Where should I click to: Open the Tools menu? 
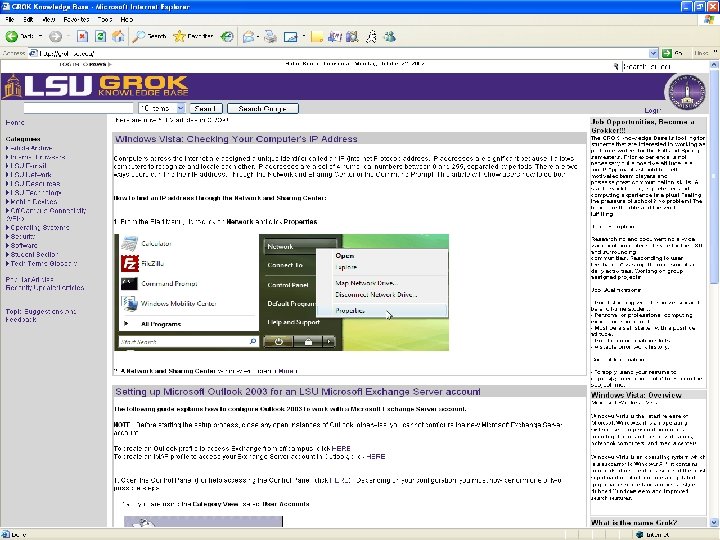pyautogui.click(x=105, y=19)
